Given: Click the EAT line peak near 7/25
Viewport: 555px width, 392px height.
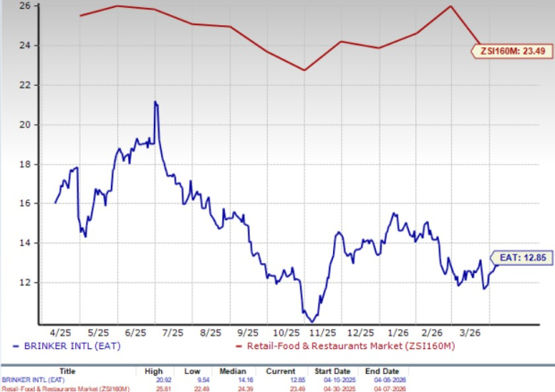Looking at the screenshot, I should [x=156, y=102].
